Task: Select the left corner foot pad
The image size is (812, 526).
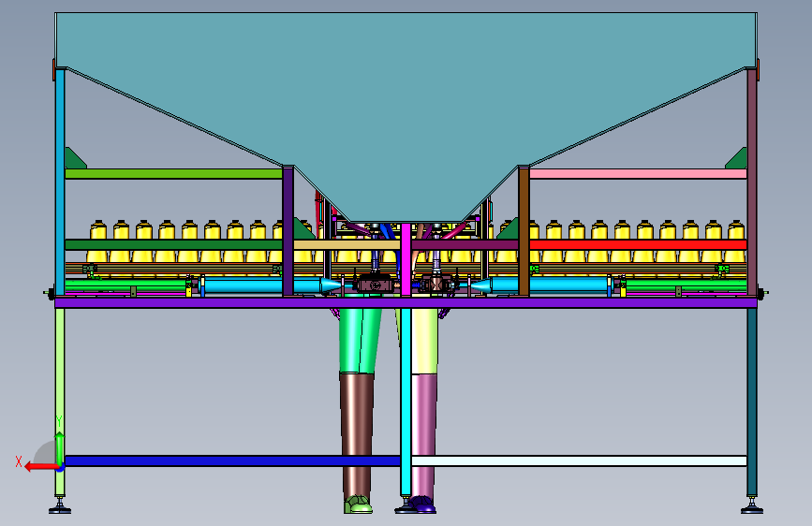Action: 60,510
